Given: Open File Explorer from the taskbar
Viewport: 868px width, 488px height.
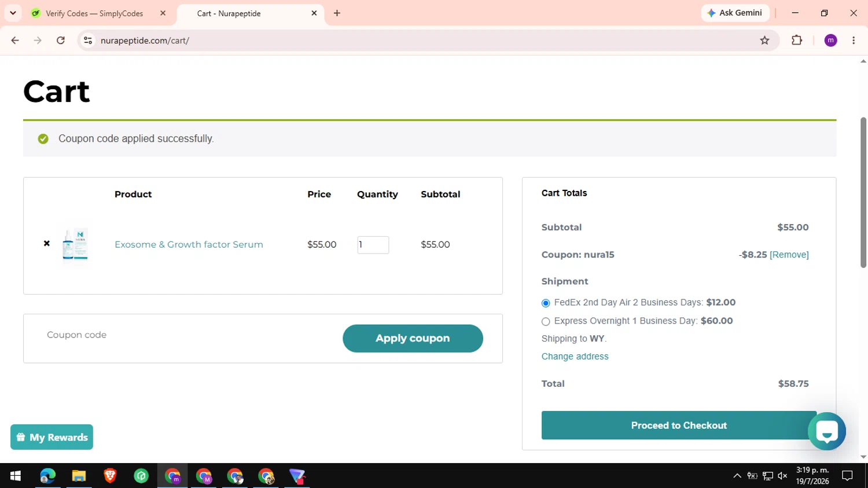Looking at the screenshot, I should [79, 476].
